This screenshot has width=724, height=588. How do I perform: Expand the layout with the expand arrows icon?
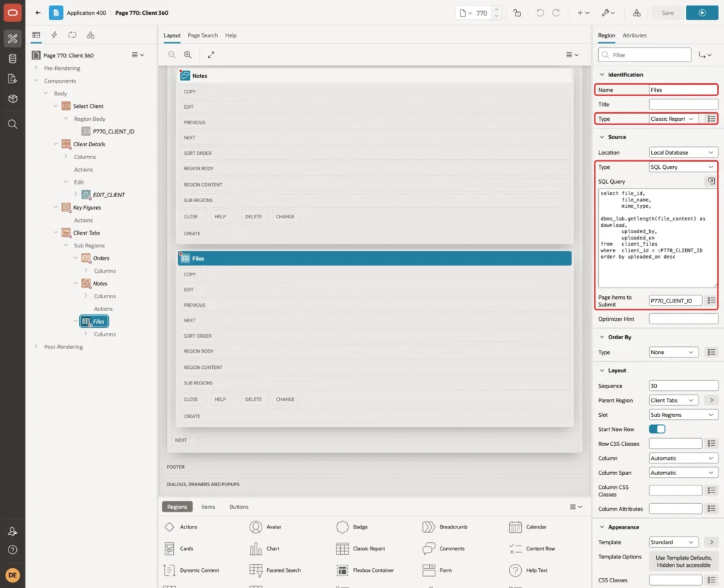point(211,55)
